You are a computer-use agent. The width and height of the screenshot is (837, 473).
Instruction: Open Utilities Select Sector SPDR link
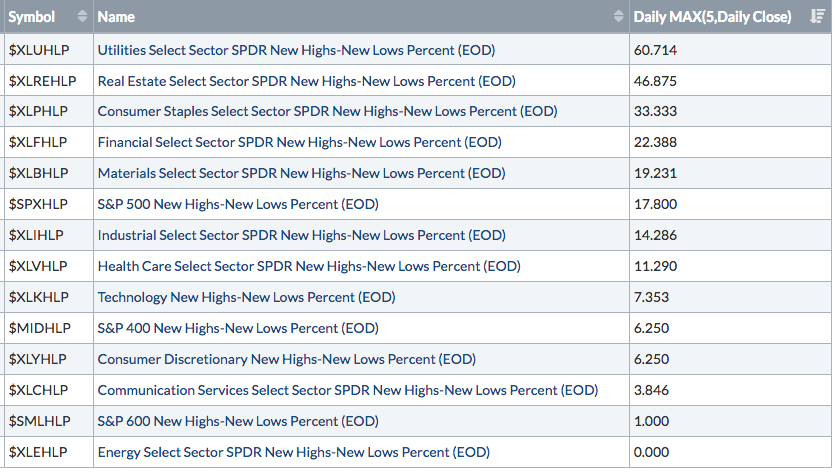(x=296, y=49)
